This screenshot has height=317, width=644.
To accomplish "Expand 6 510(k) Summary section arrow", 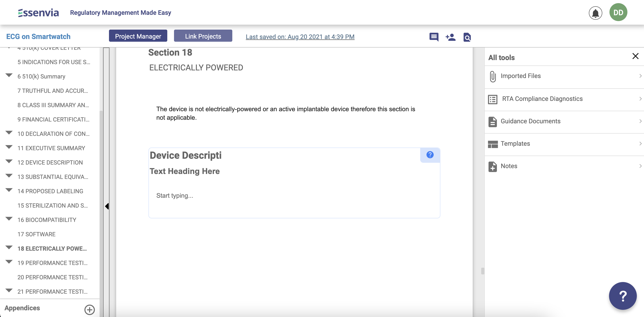I will pyautogui.click(x=9, y=75).
